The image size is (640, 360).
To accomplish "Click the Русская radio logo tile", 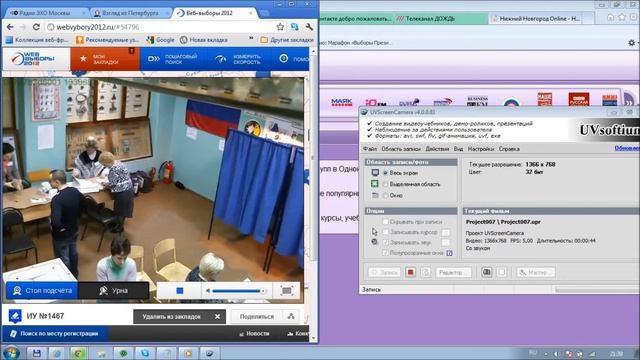I will (578, 100).
